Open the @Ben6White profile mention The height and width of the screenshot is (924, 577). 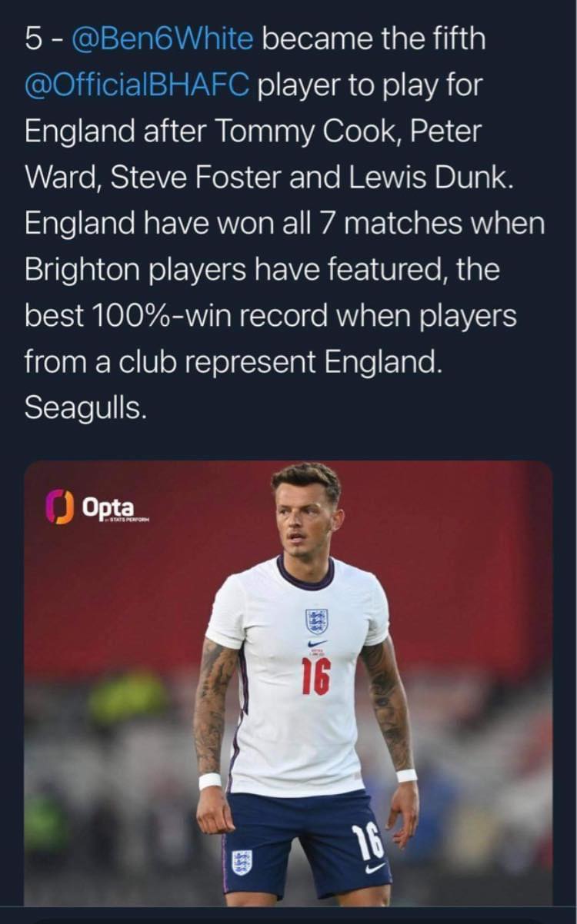click(x=163, y=40)
